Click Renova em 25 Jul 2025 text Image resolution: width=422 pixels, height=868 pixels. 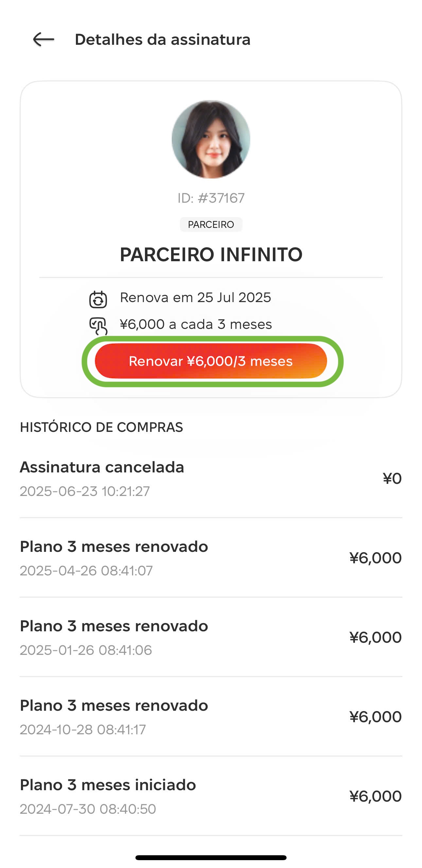coord(196,298)
